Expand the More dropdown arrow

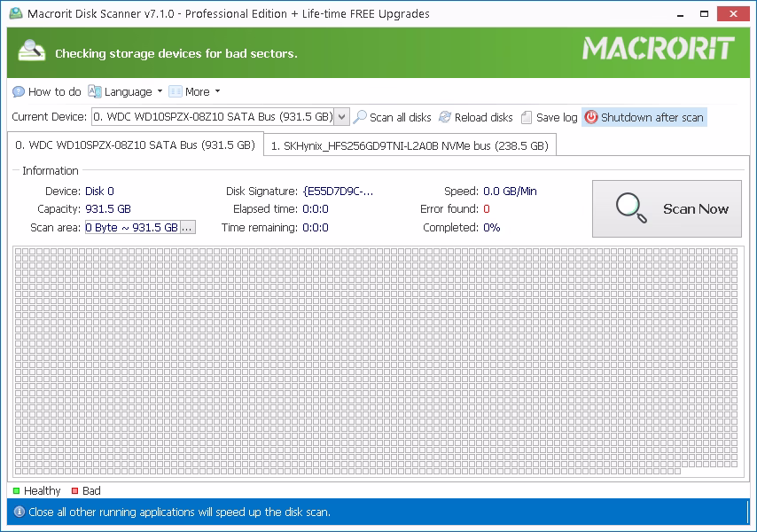point(217,91)
